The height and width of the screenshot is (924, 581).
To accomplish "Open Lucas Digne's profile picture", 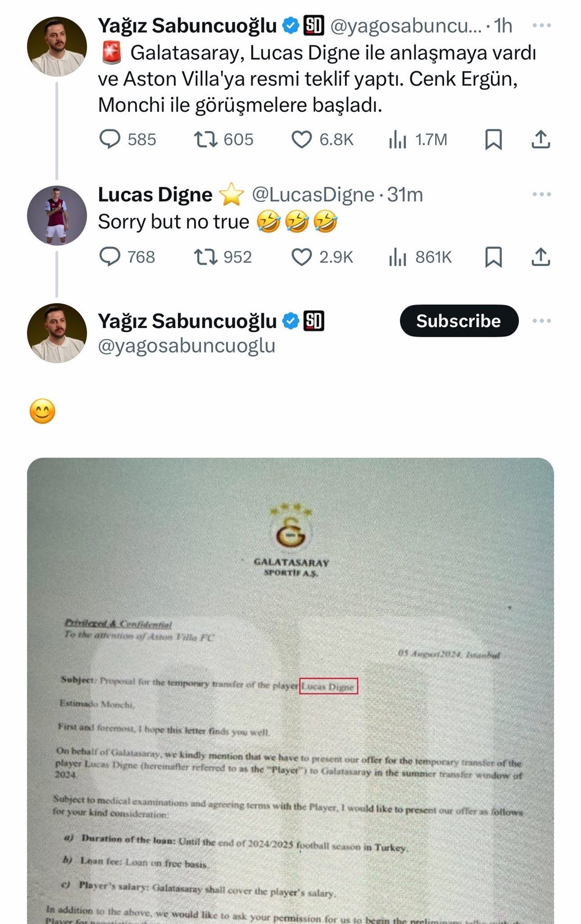I will click(x=56, y=215).
